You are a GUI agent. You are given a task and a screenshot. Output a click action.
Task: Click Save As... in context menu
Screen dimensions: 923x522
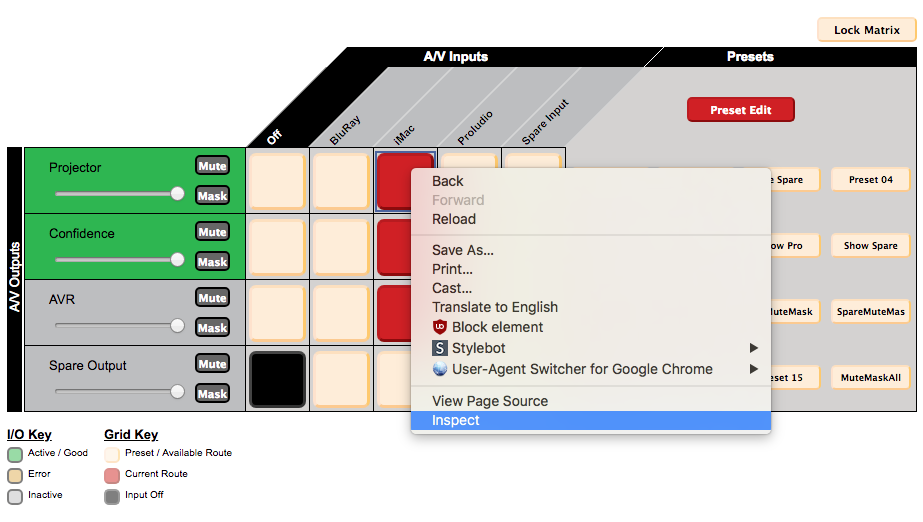(463, 250)
